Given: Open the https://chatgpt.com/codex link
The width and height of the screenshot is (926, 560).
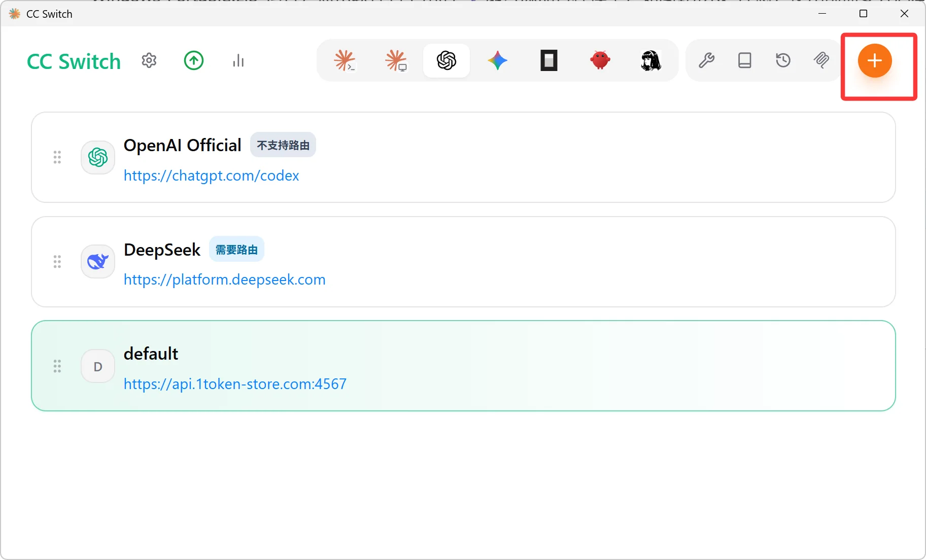Looking at the screenshot, I should pos(211,176).
